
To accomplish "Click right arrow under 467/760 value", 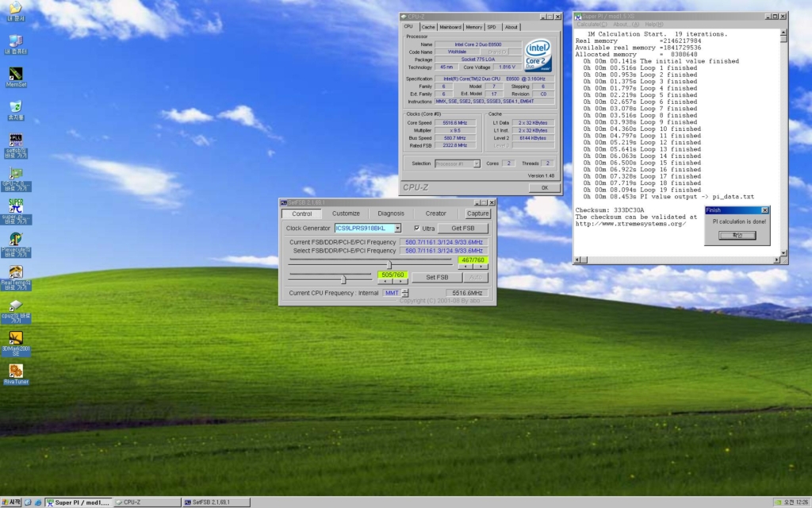I will 481,267.
